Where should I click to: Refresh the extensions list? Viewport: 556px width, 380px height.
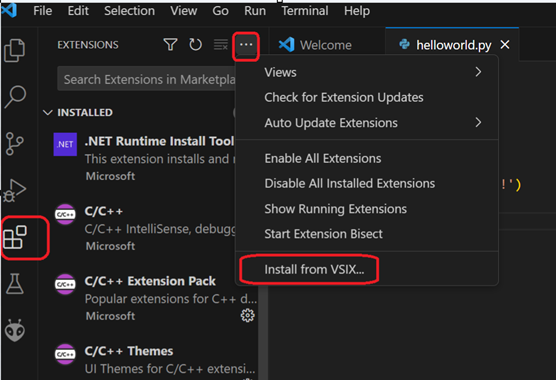pyautogui.click(x=195, y=45)
